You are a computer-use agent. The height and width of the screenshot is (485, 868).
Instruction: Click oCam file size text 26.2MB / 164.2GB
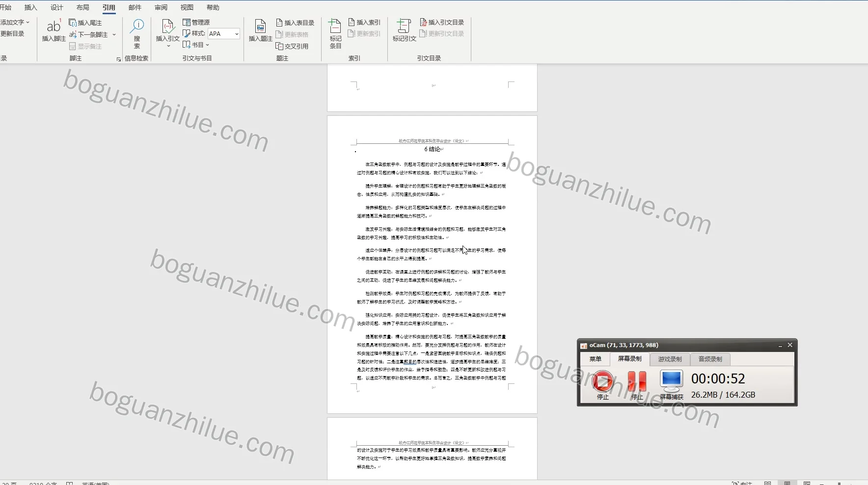(x=723, y=395)
